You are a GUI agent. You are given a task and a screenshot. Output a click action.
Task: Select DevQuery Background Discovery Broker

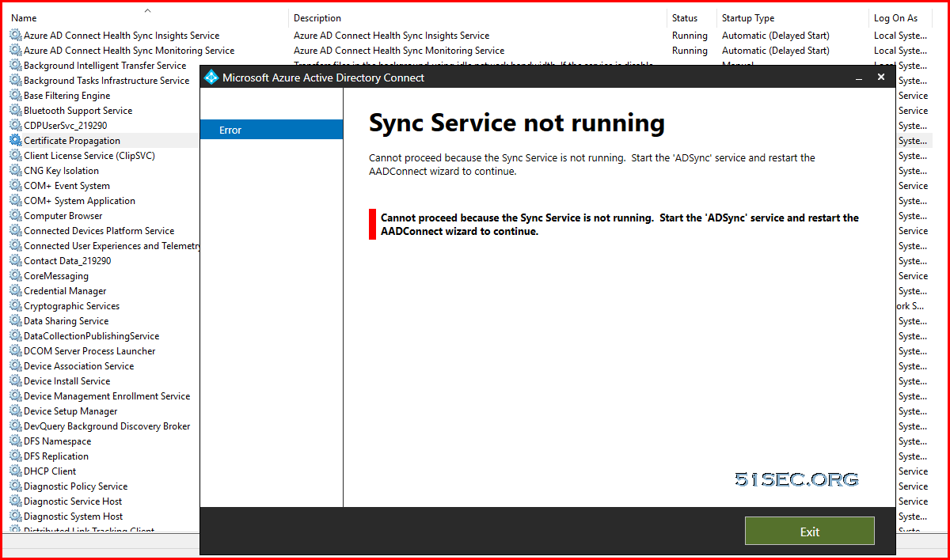pyautogui.click(x=107, y=426)
